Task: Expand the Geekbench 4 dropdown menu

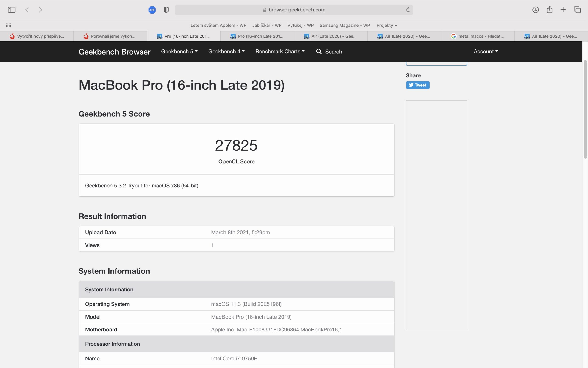Action: 226,51
